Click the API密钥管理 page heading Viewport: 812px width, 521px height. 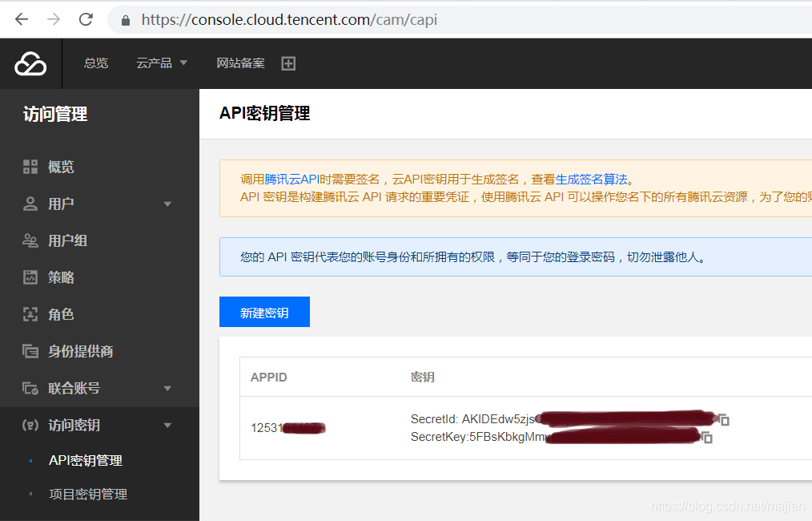pos(264,113)
